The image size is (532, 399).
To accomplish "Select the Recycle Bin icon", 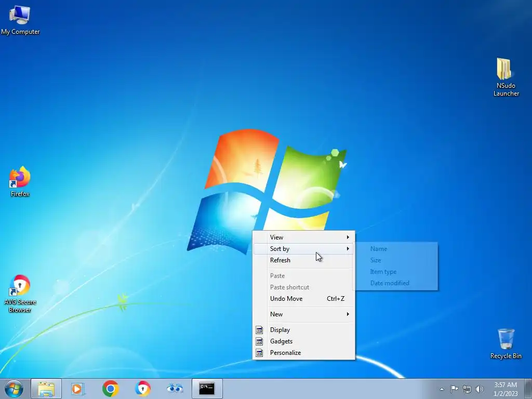I will pos(506,343).
